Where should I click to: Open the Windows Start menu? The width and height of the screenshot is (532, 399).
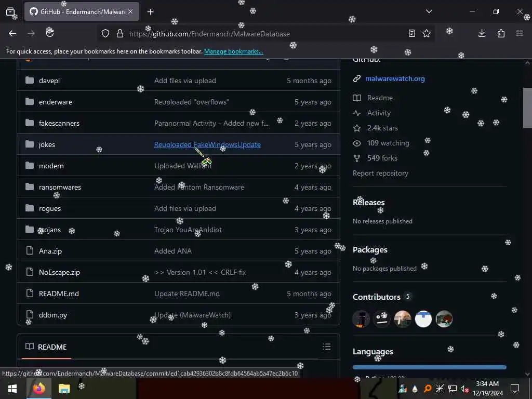point(12,389)
